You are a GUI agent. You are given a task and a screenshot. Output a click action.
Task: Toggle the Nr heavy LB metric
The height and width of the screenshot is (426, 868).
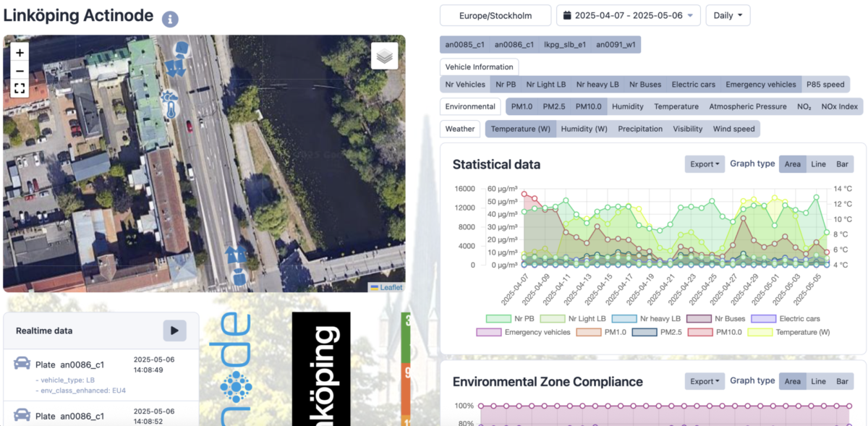(x=597, y=85)
